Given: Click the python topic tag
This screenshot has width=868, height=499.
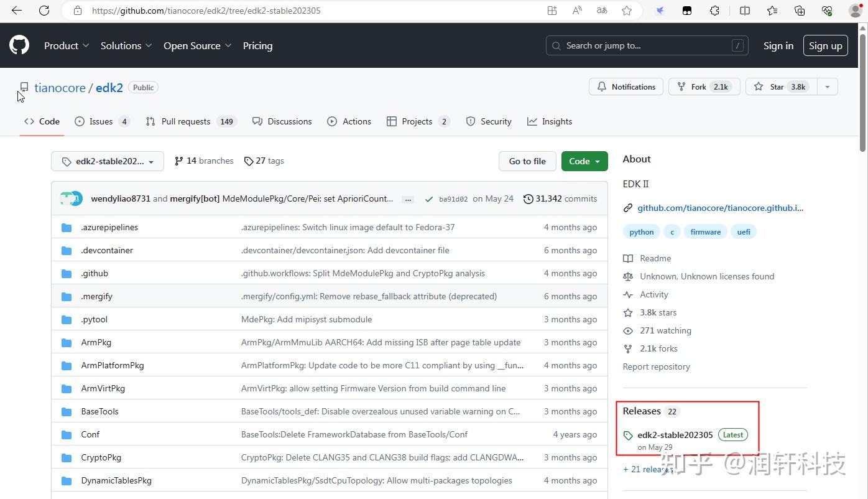Looking at the screenshot, I should tap(641, 232).
